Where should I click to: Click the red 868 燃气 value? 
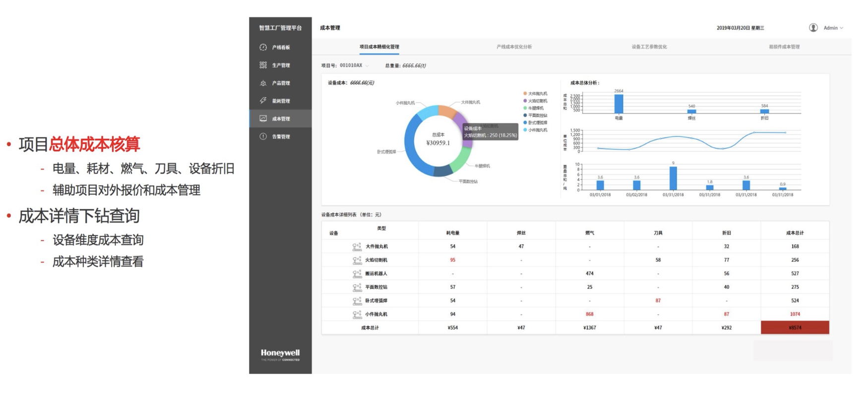pyautogui.click(x=590, y=314)
